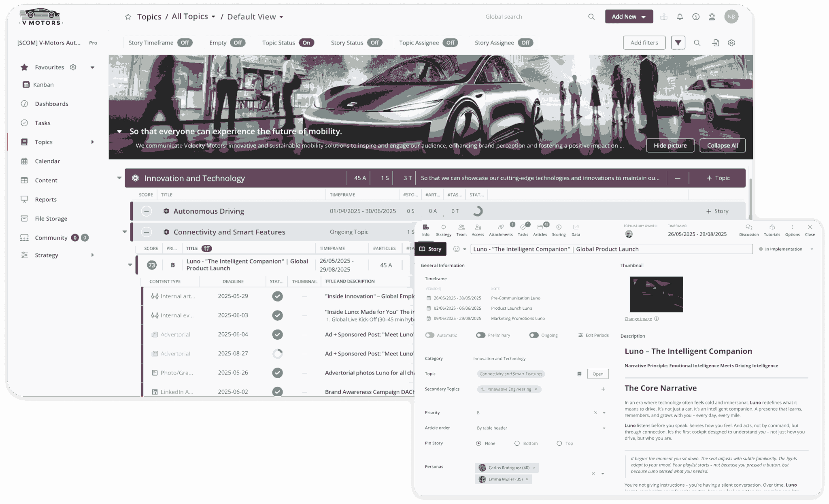This screenshot has width=829, height=504.
Task: Click the Hide picture button
Action: pyautogui.click(x=670, y=145)
